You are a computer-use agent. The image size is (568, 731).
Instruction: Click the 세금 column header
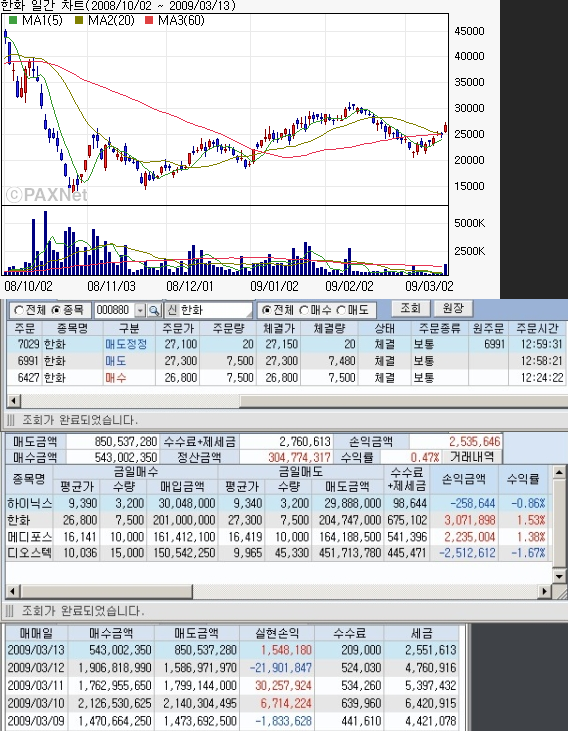[422, 633]
